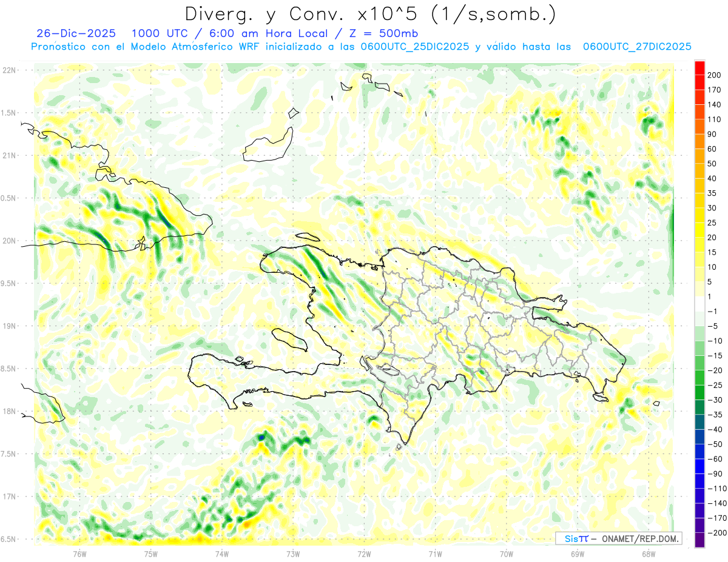Click the '7.5N' latitude label
This screenshot has height=562, width=728.
(8, 454)
